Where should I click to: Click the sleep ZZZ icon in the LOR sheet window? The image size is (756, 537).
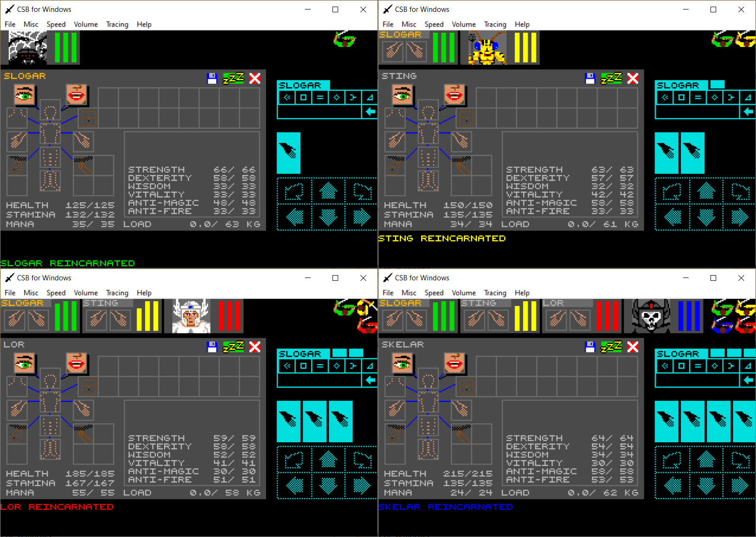pyautogui.click(x=233, y=347)
